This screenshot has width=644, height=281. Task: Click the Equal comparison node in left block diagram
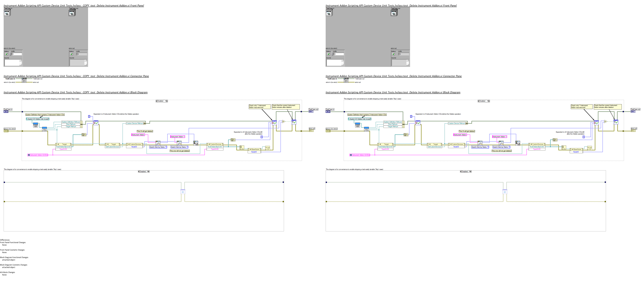(284, 122)
